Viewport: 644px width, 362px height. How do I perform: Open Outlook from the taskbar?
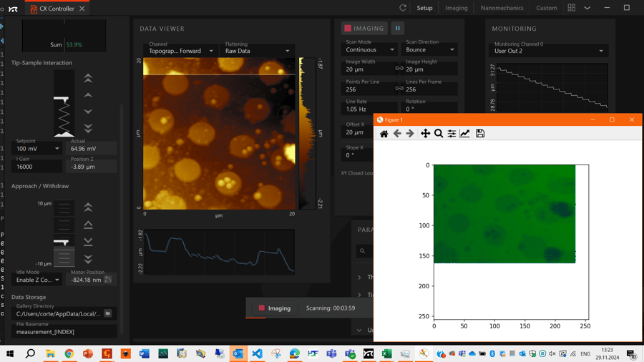point(238,353)
